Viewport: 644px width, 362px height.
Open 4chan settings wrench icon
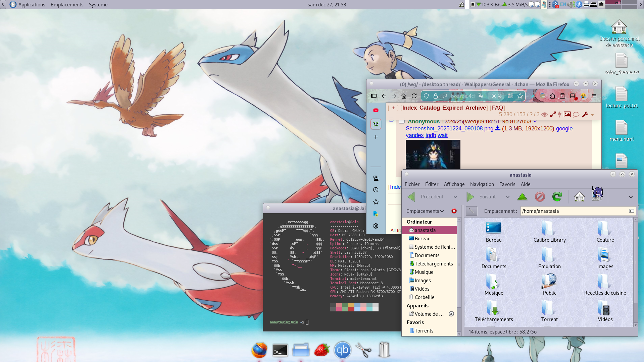(x=585, y=115)
